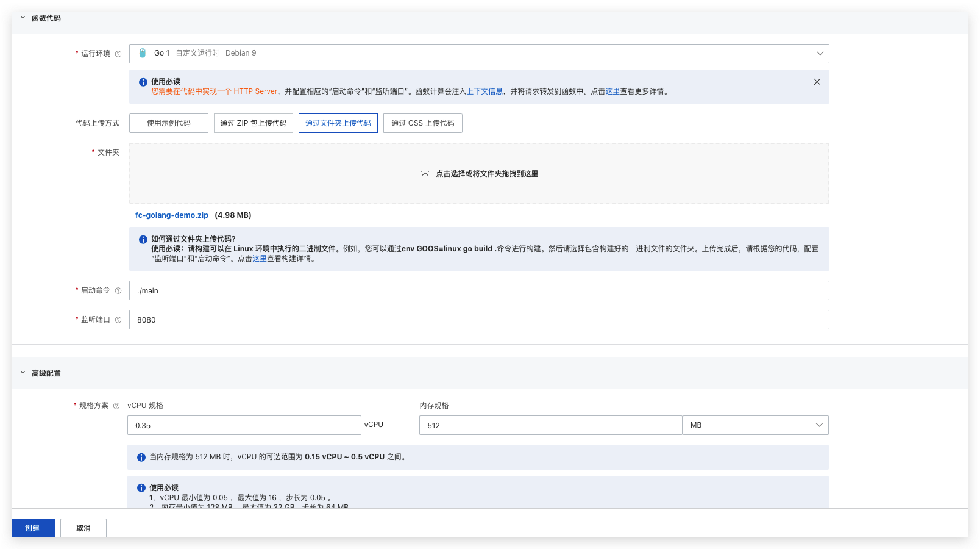Click the vCPU 规格 label

[145, 406]
